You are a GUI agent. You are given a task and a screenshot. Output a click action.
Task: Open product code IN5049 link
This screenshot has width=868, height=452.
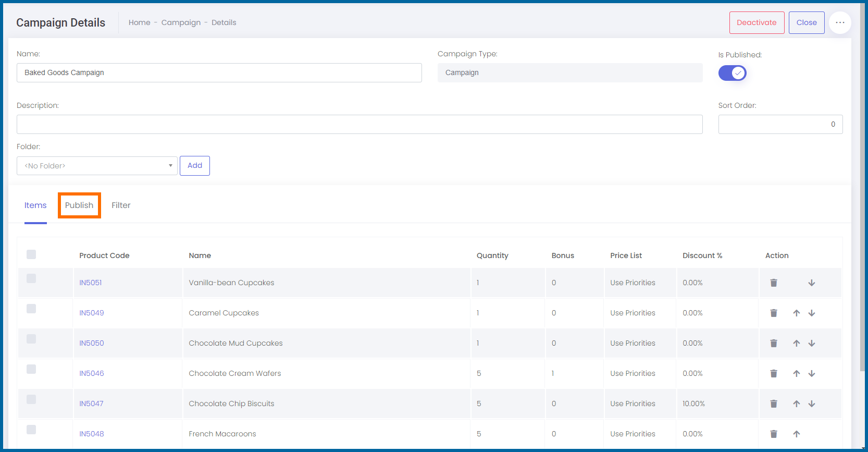[92, 313]
